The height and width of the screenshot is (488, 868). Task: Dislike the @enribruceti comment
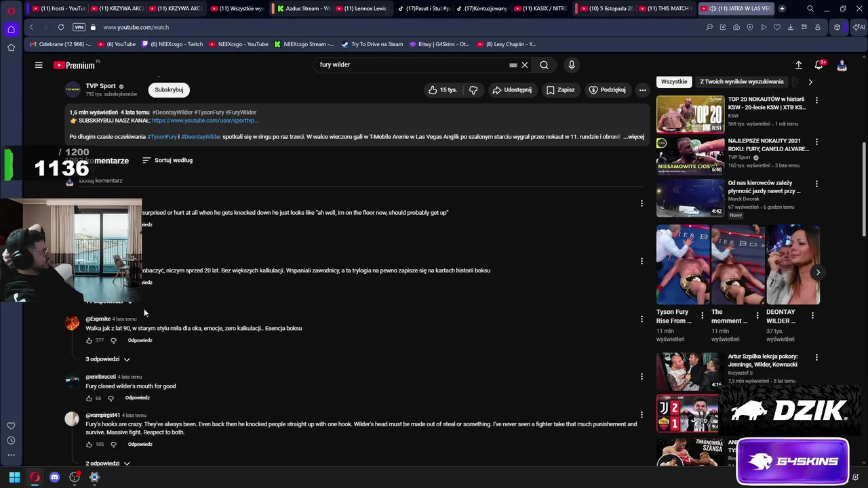point(111,398)
